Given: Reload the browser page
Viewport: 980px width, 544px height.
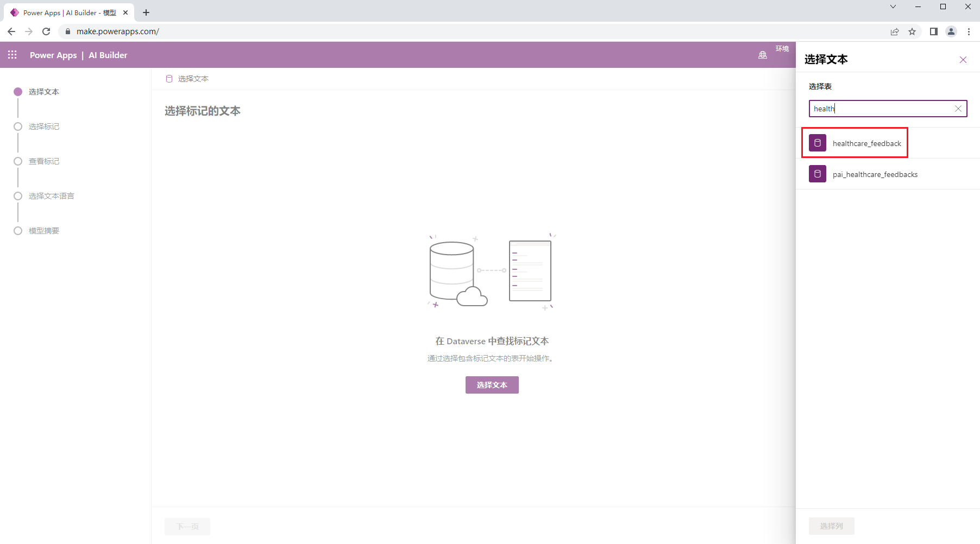Looking at the screenshot, I should pyautogui.click(x=46, y=31).
